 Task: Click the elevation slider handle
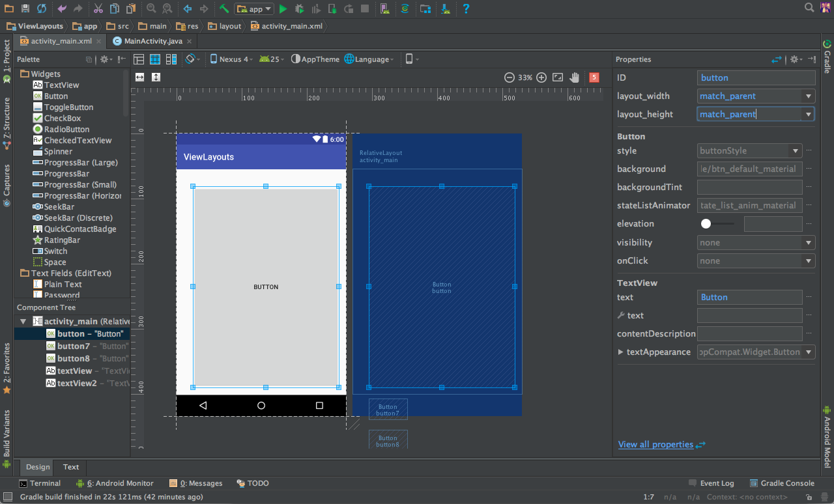[x=706, y=223]
